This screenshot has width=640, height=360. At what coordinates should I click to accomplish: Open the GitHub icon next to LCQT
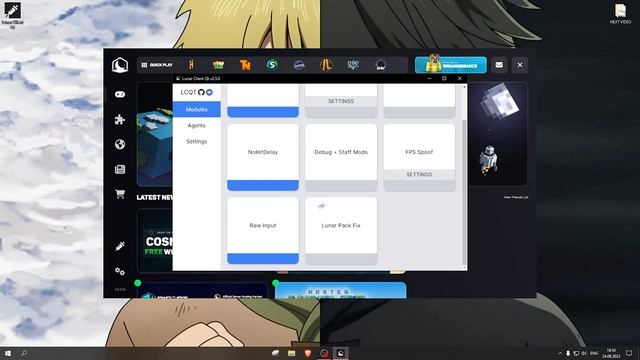click(201, 92)
